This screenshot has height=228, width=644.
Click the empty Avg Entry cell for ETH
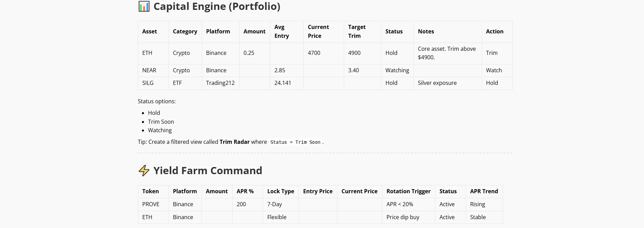tap(287, 53)
